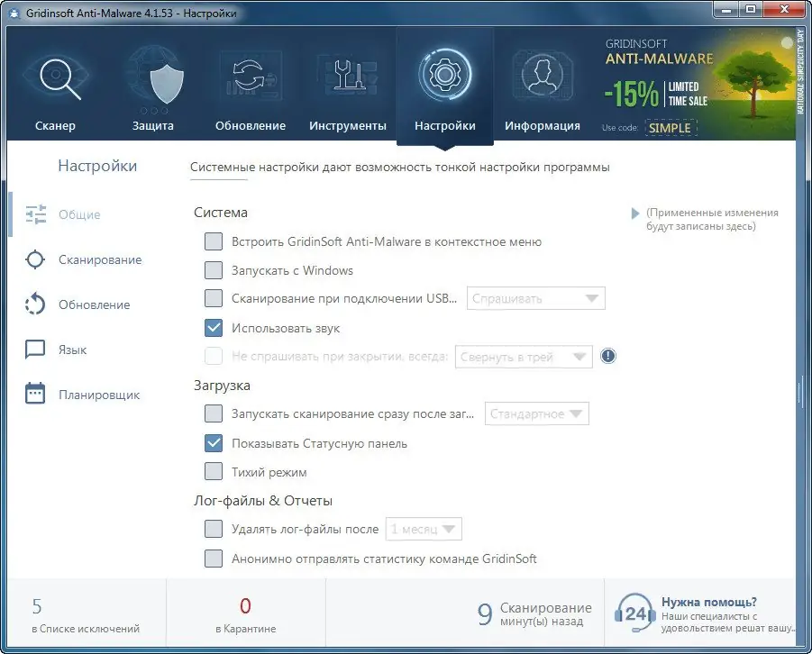Image resolution: width=812 pixels, height=654 pixels.
Task: Click the Системные настройки description line
Action: pyautogui.click(x=400, y=168)
